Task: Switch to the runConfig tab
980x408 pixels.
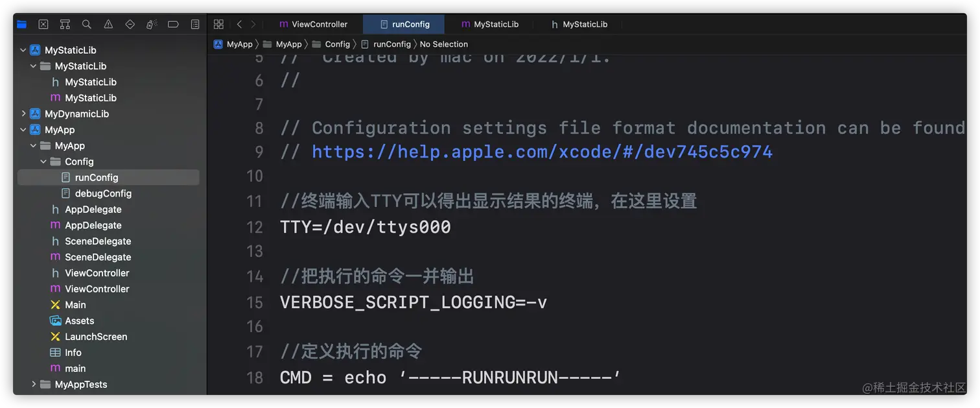Action: [404, 24]
